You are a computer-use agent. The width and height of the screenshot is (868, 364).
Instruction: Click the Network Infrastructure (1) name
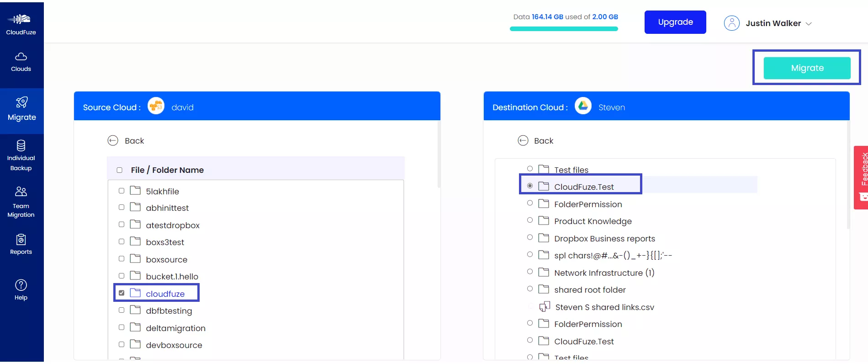click(604, 273)
